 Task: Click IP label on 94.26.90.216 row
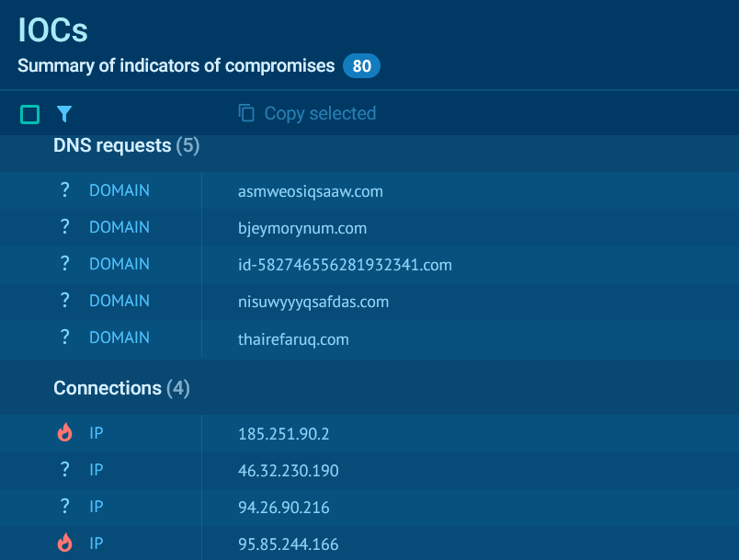96,506
